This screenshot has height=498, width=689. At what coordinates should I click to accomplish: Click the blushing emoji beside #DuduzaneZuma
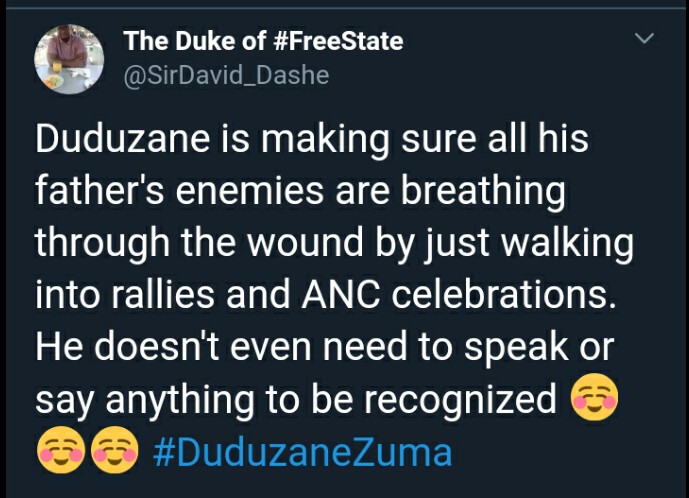114,449
